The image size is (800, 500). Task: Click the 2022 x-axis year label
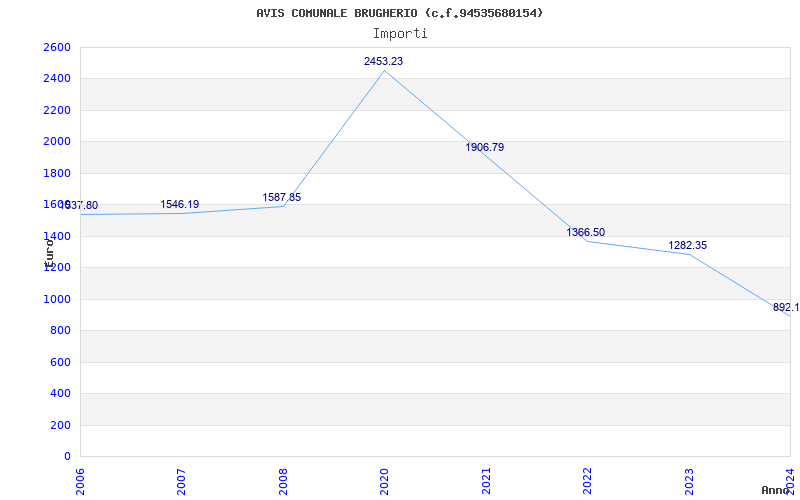pyautogui.click(x=587, y=481)
